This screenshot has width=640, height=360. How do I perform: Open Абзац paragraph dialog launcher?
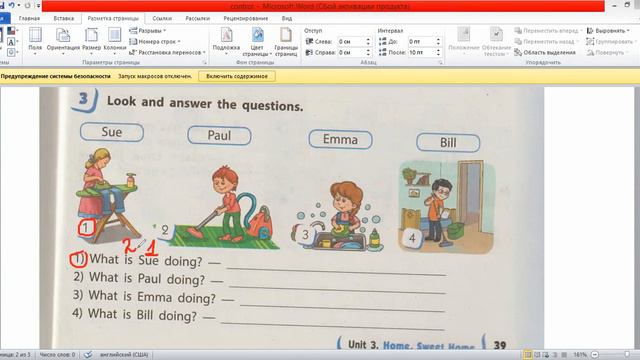[x=440, y=62]
